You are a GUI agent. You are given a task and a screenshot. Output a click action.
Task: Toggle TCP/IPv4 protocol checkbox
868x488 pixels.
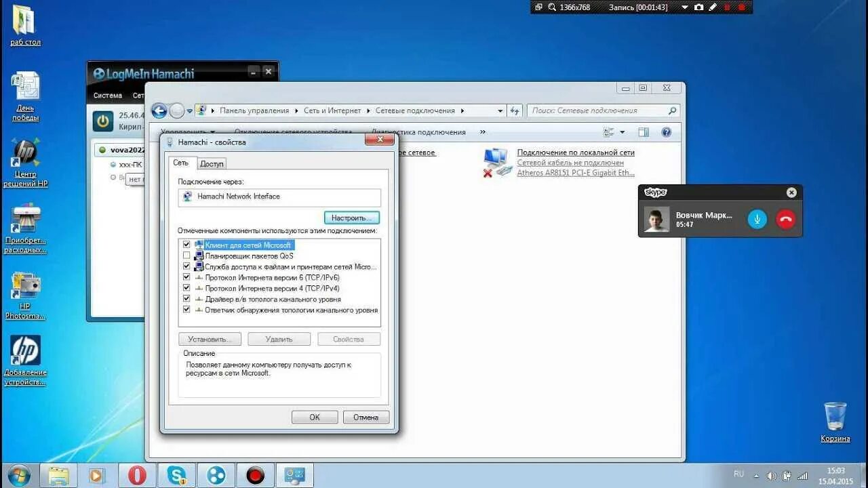[x=186, y=288]
